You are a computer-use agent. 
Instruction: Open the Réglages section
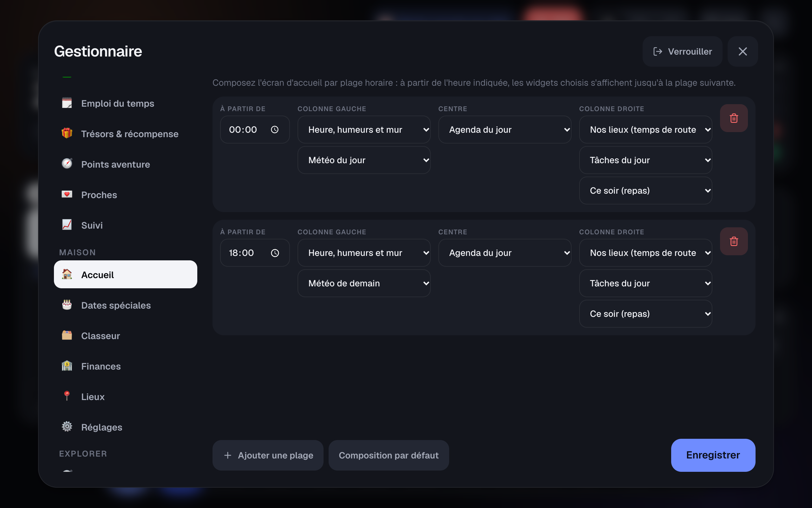click(126, 427)
